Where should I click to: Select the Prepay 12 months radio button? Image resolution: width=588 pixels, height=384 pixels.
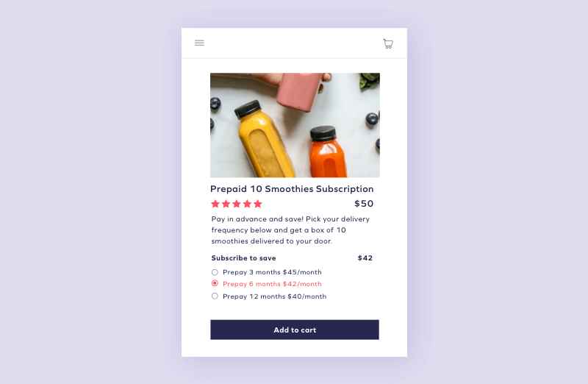pos(215,296)
